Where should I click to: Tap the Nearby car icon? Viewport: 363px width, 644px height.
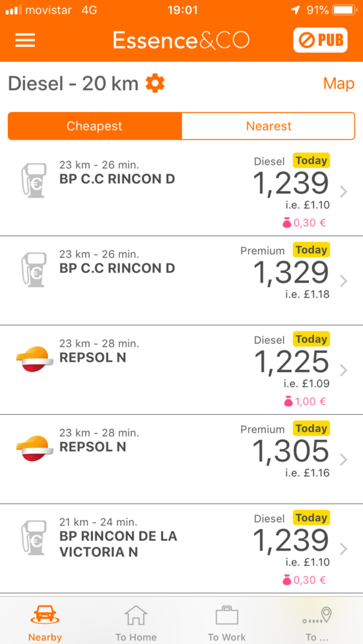pos(44,615)
